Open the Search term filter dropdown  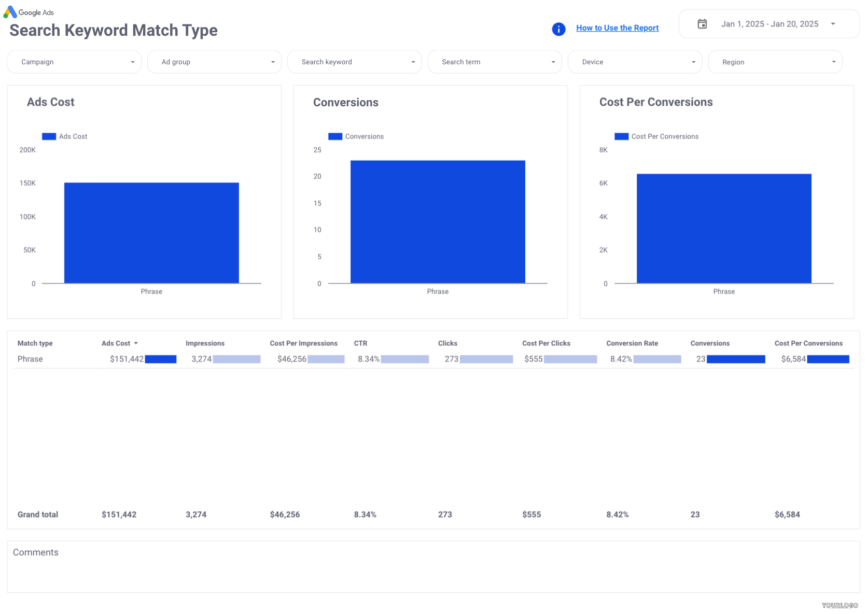[x=495, y=62]
